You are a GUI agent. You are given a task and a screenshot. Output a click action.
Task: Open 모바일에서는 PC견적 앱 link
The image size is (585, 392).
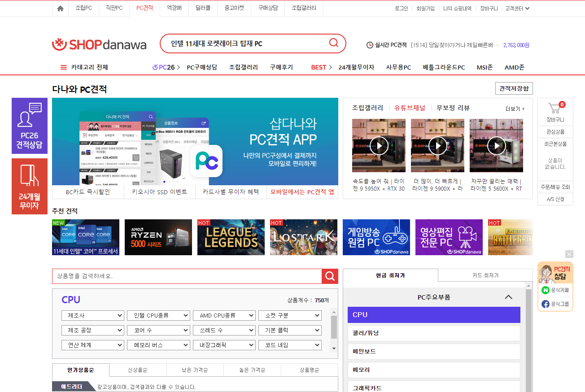click(302, 192)
